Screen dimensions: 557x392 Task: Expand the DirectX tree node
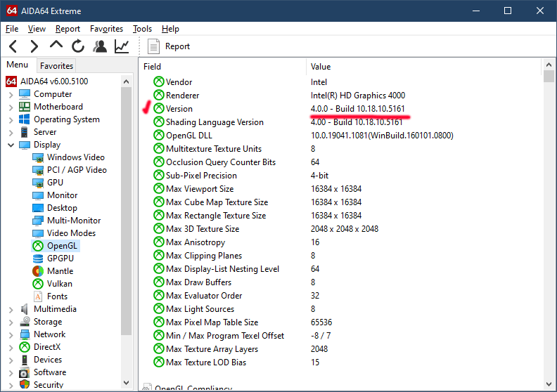click(x=11, y=347)
